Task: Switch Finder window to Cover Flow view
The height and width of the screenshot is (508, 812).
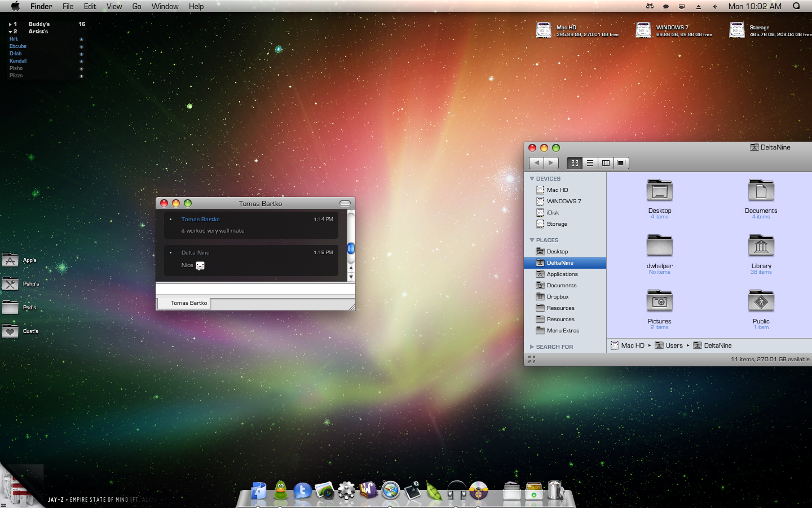Action: click(621, 163)
